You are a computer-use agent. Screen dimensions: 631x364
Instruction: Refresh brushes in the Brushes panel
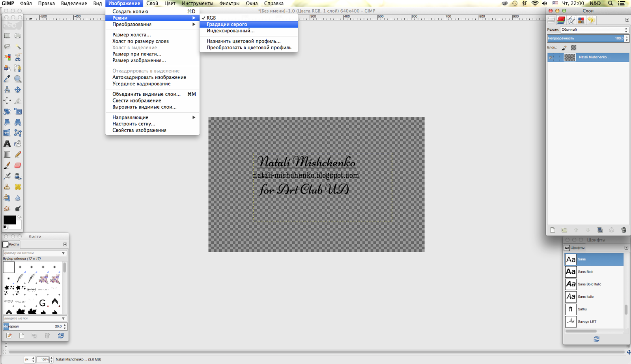coord(61,336)
